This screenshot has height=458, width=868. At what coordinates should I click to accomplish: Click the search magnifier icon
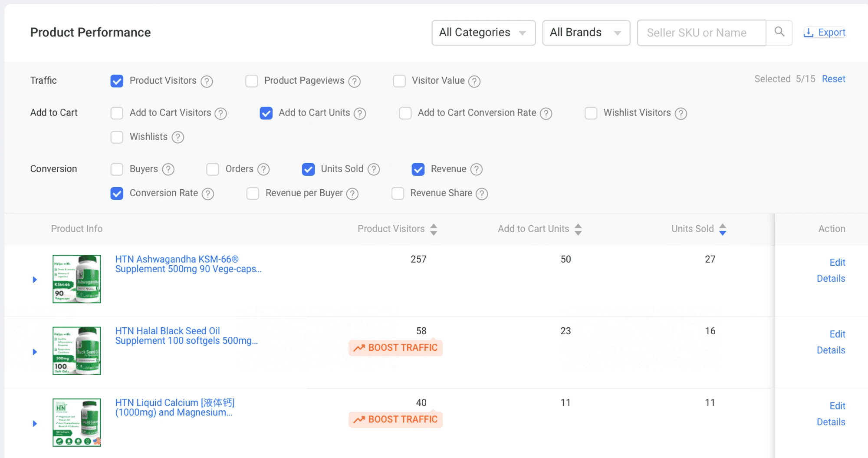pos(779,32)
